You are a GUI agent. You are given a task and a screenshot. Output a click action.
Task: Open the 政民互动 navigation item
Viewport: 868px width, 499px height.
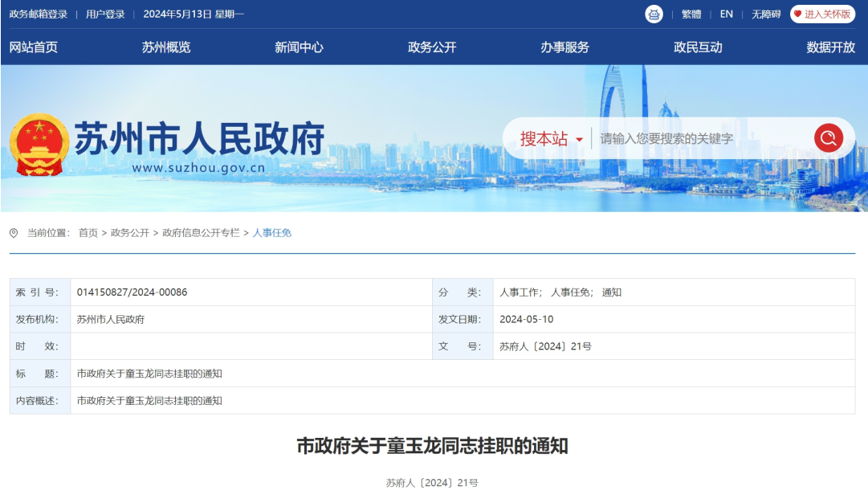click(x=698, y=47)
